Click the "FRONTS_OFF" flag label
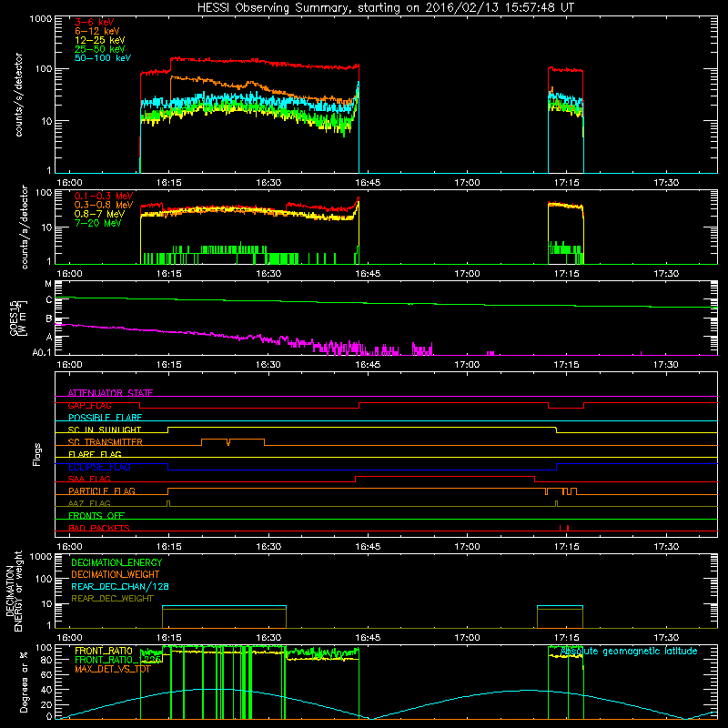728x728 pixels. click(x=96, y=516)
